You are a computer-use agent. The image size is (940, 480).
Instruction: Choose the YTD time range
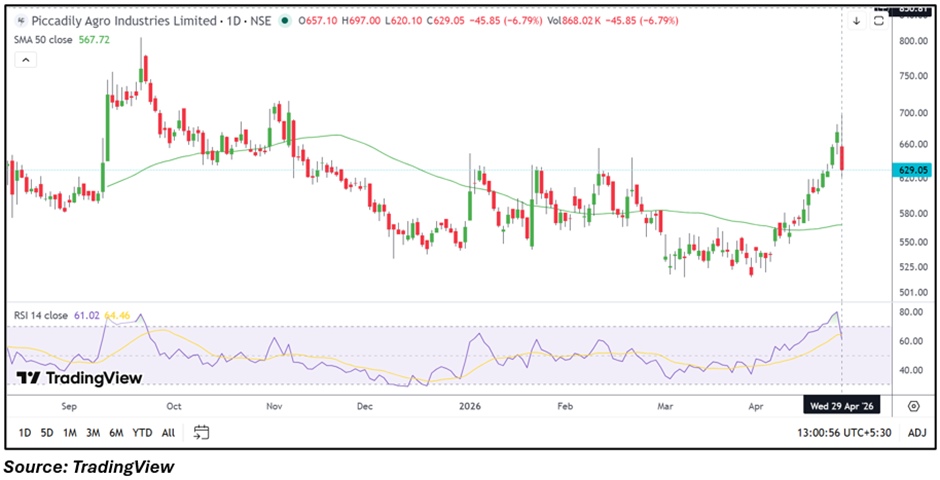click(x=142, y=433)
